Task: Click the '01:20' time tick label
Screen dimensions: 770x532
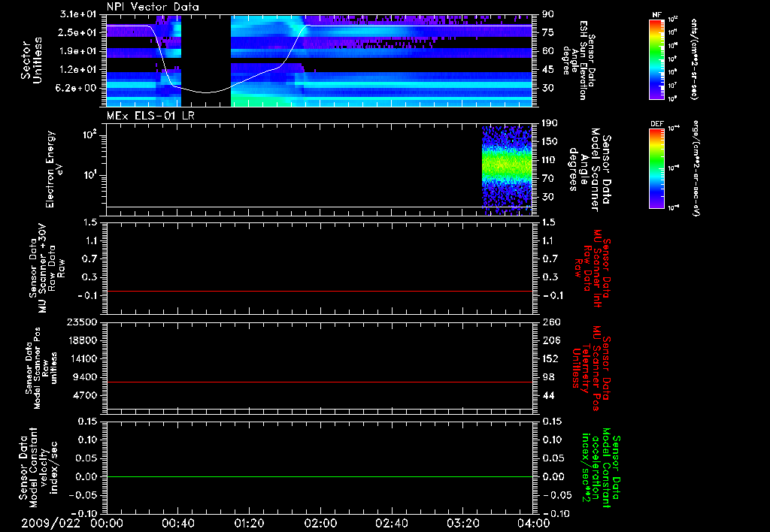Action: 249,523
